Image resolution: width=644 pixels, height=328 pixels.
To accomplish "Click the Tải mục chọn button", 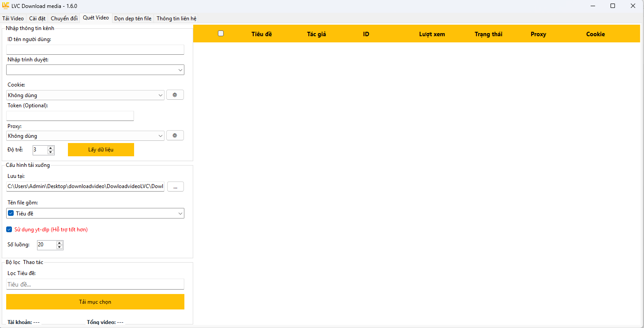I will (x=95, y=302).
